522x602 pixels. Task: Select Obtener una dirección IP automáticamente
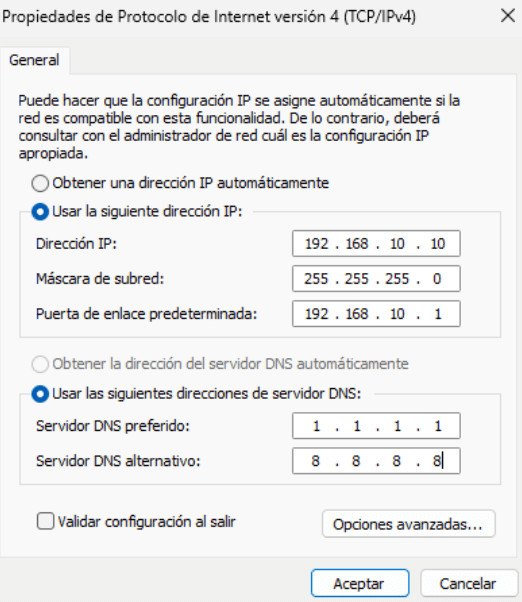[x=40, y=183]
